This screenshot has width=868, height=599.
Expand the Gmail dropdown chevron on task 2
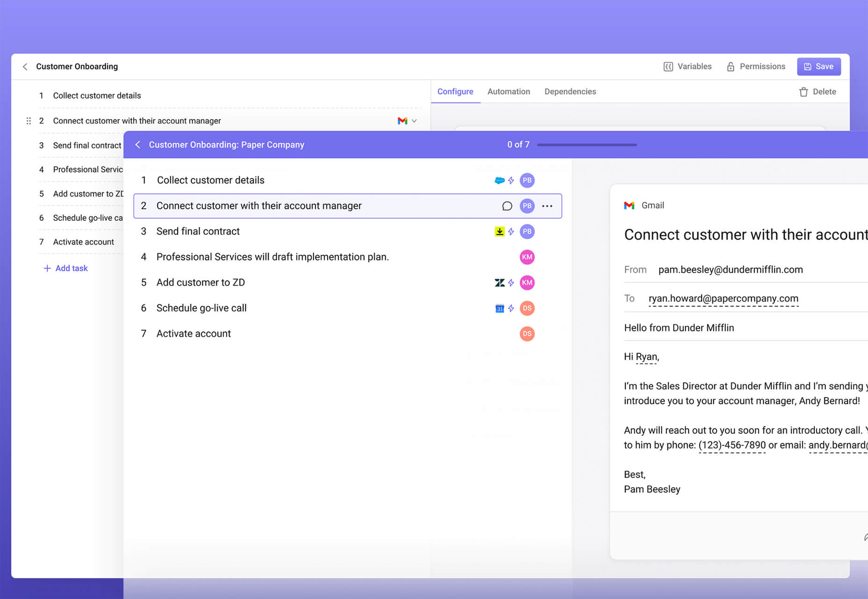click(x=414, y=121)
